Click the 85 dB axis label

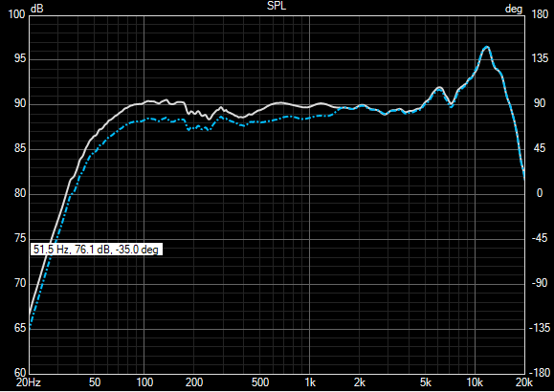pos(20,148)
